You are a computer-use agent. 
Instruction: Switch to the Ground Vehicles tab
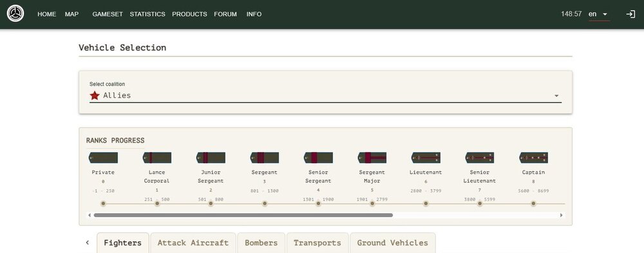[x=393, y=243]
